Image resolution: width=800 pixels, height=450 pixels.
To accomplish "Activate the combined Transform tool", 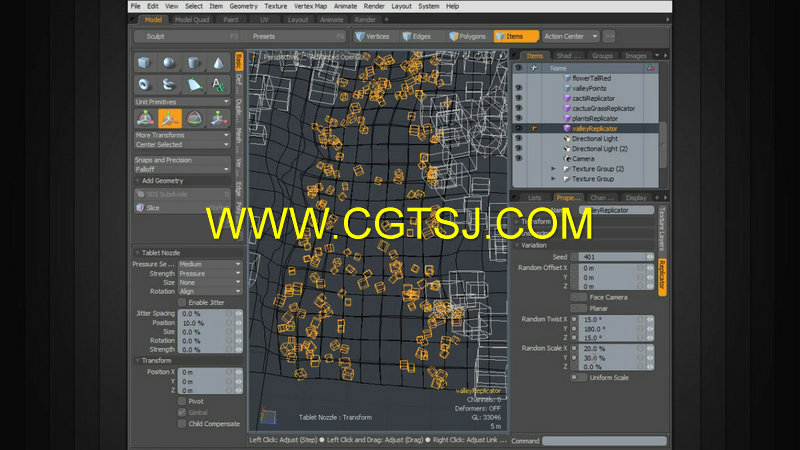I will pyautogui.click(x=145, y=118).
